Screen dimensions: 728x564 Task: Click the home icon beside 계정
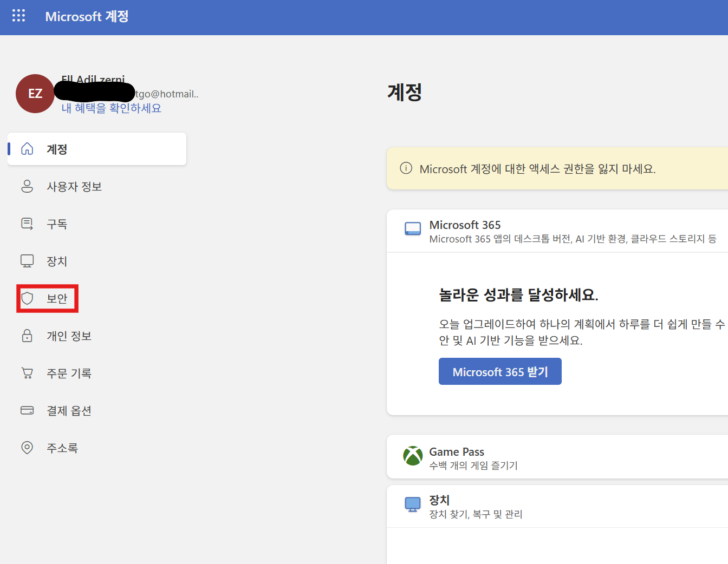(27, 149)
